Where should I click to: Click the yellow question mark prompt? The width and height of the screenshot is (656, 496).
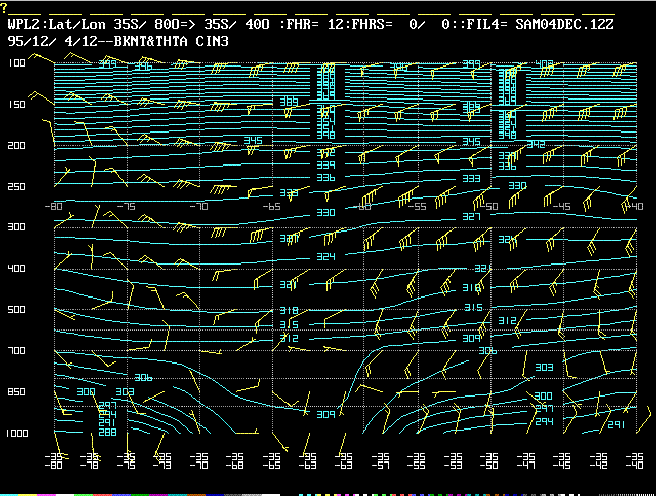point(4,8)
